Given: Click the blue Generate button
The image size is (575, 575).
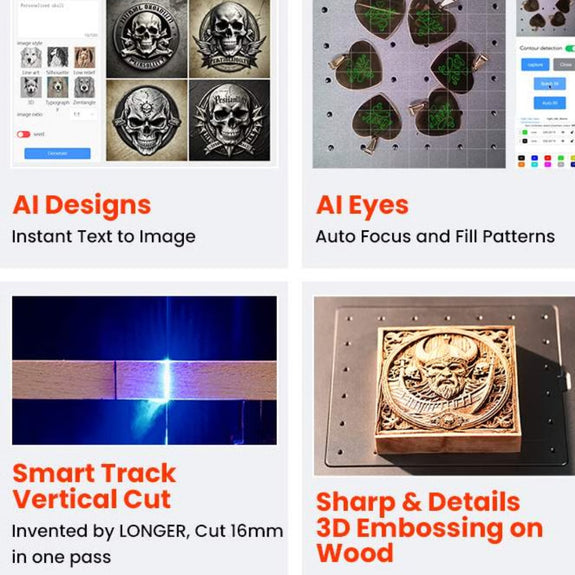Looking at the screenshot, I should tap(58, 153).
